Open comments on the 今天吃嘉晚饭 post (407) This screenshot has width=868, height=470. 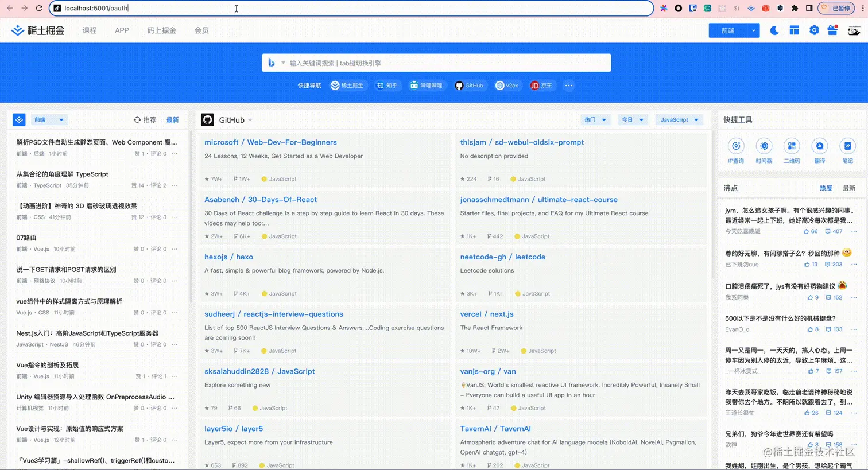click(x=834, y=231)
